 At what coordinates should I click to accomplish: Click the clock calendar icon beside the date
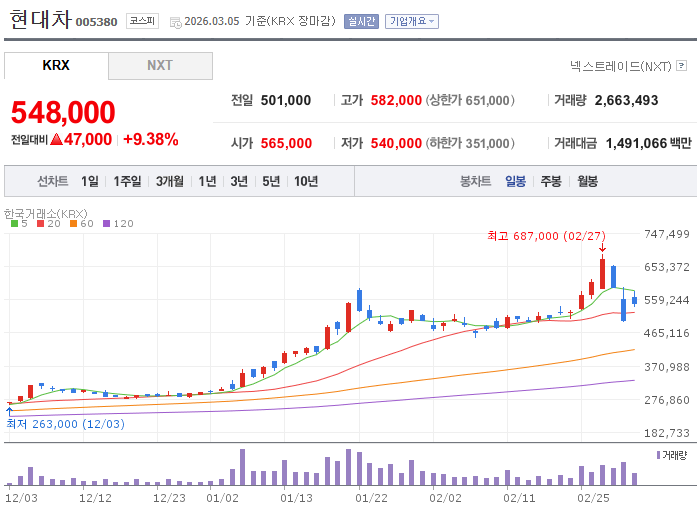(176, 22)
